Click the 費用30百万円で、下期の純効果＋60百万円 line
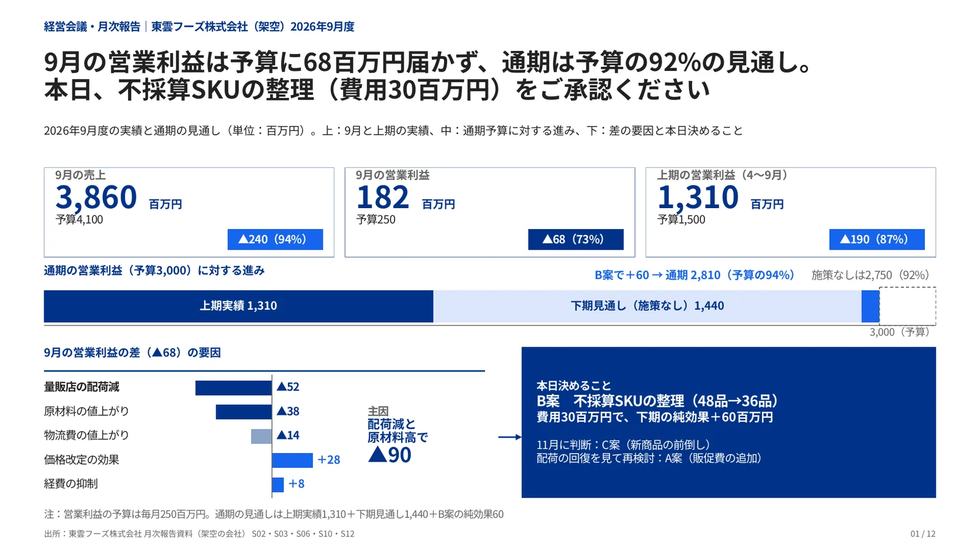The width and height of the screenshot is (980, 551). point(655,418)
